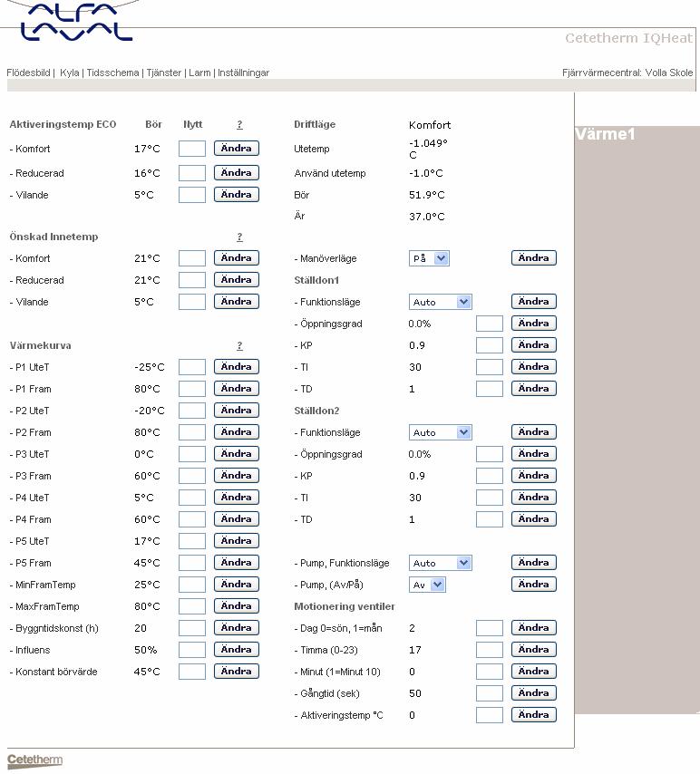
Task: Click Ändra for MinFramTemp
Action: pyautogui.click(x=236, y=584)
